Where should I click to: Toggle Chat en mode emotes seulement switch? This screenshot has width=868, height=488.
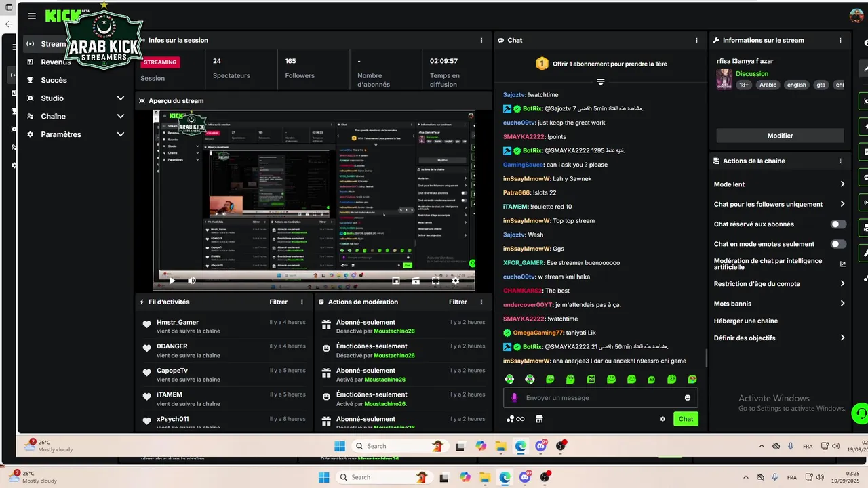tap(838, 244)
